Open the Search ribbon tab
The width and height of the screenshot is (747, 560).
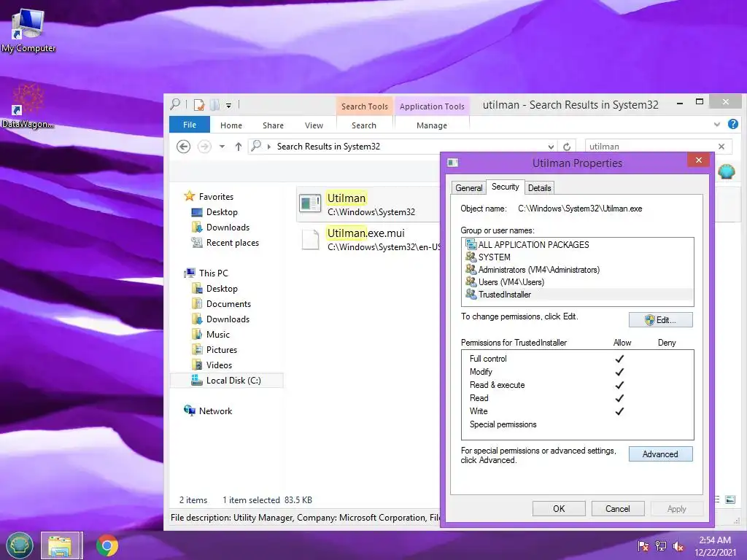click(x=364, y=125)
